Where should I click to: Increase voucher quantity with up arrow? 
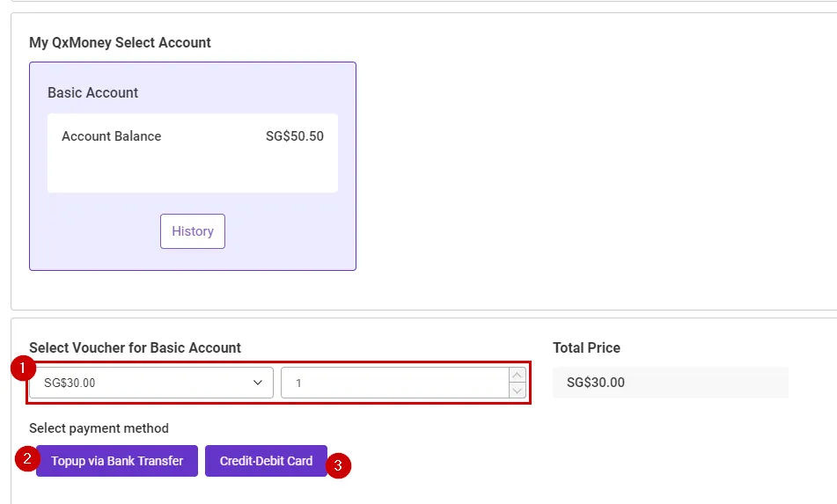pos(518,376)
